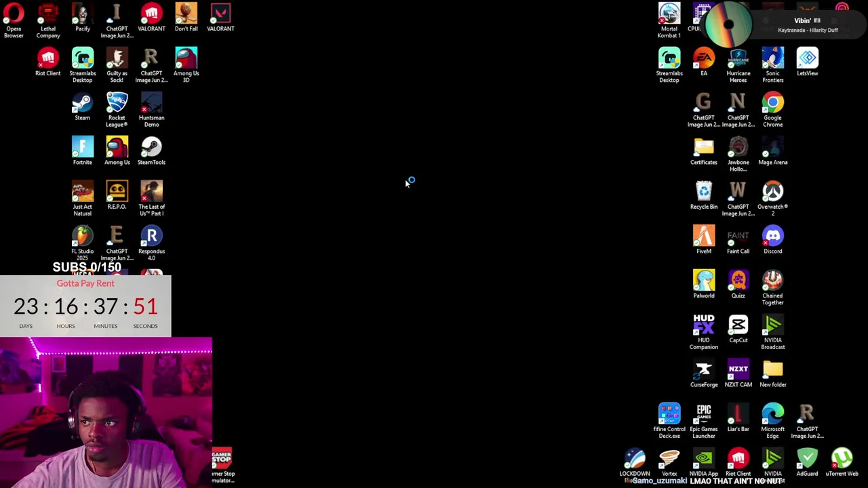
Task: Select the Just Act Natural icon
Action: coord(82,199)
